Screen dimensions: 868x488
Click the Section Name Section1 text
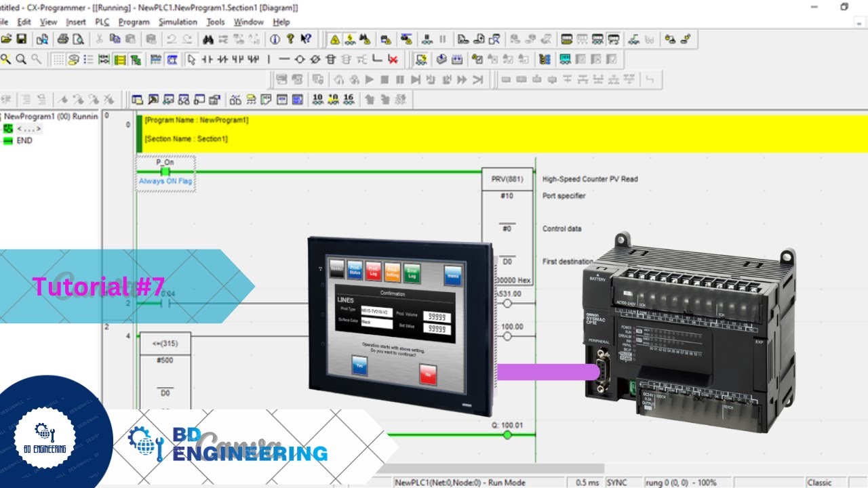[x=186, y=139]
